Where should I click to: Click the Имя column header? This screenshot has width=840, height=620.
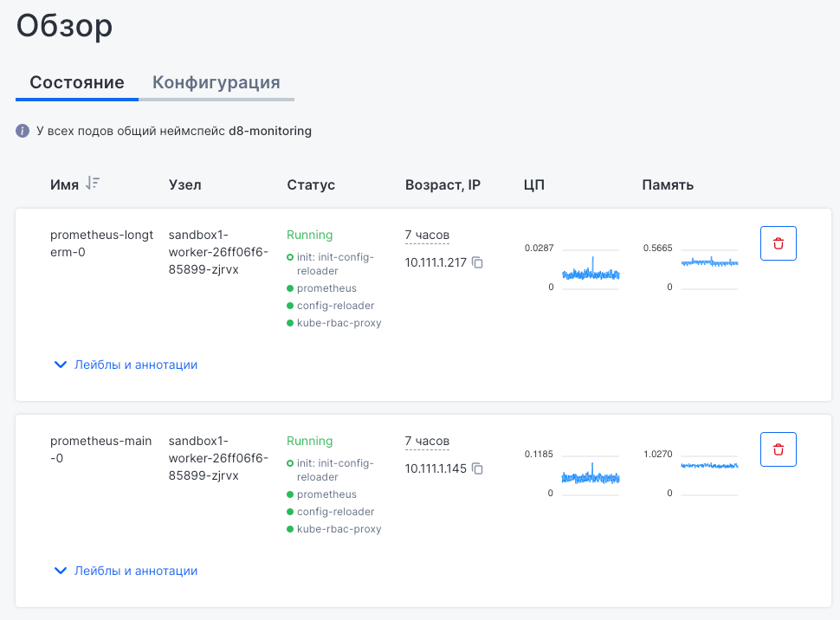click(x=64, y=184)
